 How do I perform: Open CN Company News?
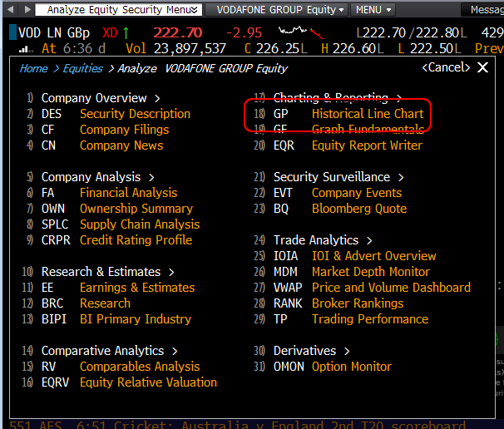(x=102, y=145)
